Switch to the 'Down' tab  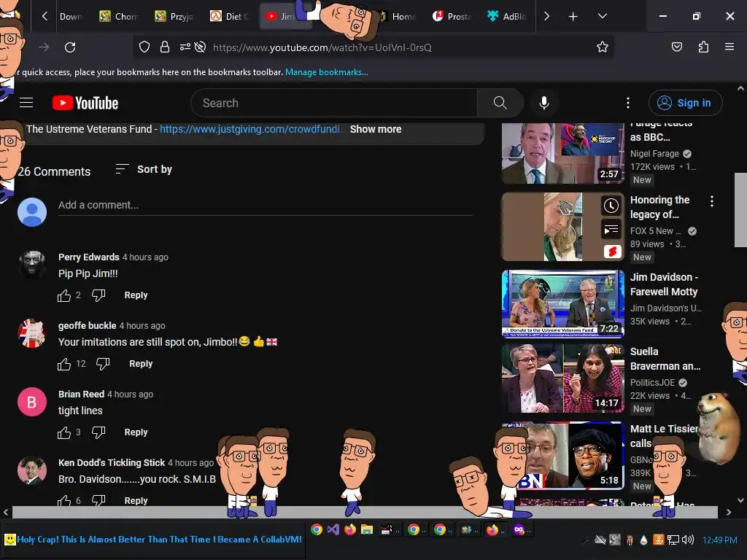tap(71, 17)
